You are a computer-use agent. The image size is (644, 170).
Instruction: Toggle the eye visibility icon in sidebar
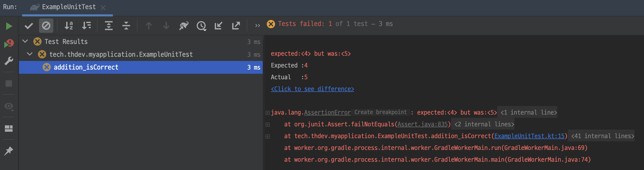(9, 106)
